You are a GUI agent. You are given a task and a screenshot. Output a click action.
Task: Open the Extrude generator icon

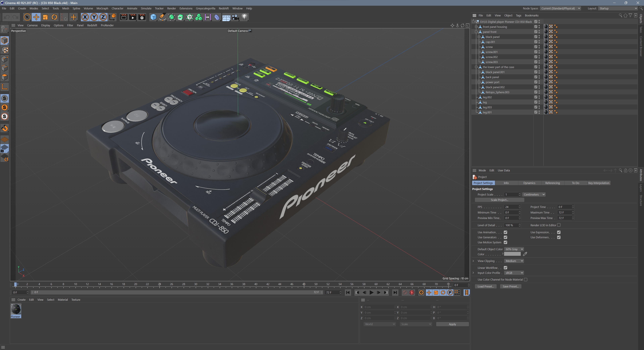click(180, 17)
